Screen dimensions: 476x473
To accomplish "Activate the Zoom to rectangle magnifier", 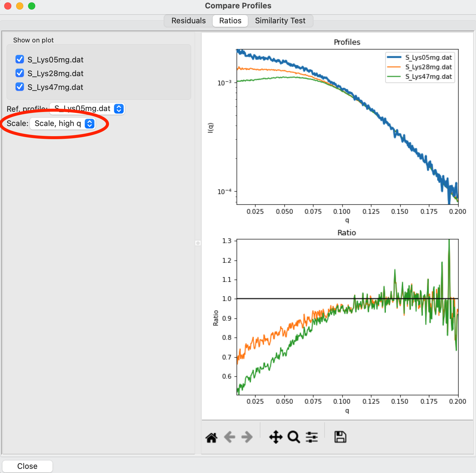I will 294,437.
